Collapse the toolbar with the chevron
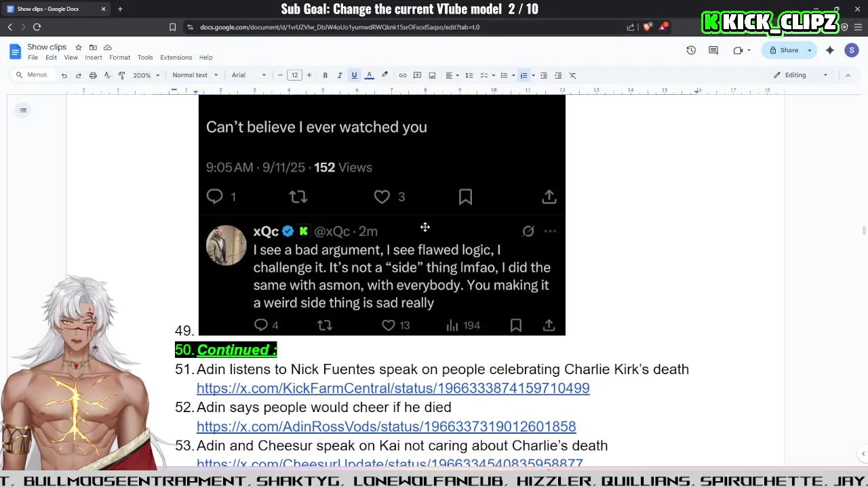The height and width of the screenshot is (488, 868). (848, 75)
